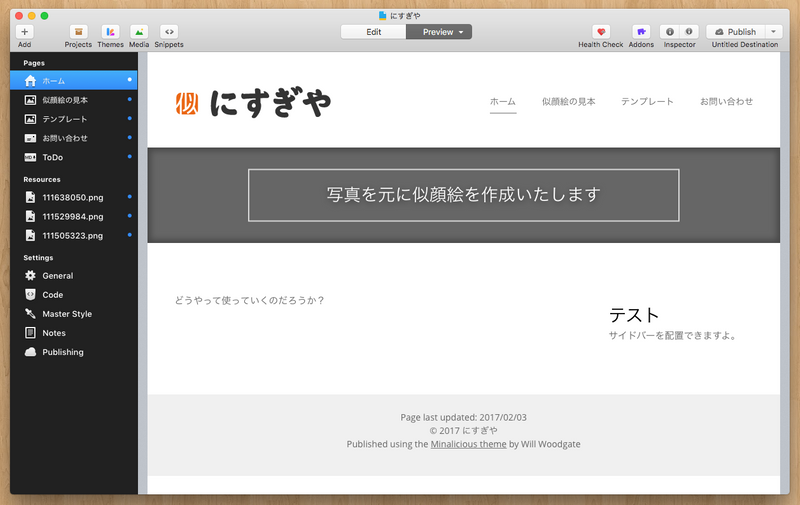Switch to Edit mode

point(373,32)
